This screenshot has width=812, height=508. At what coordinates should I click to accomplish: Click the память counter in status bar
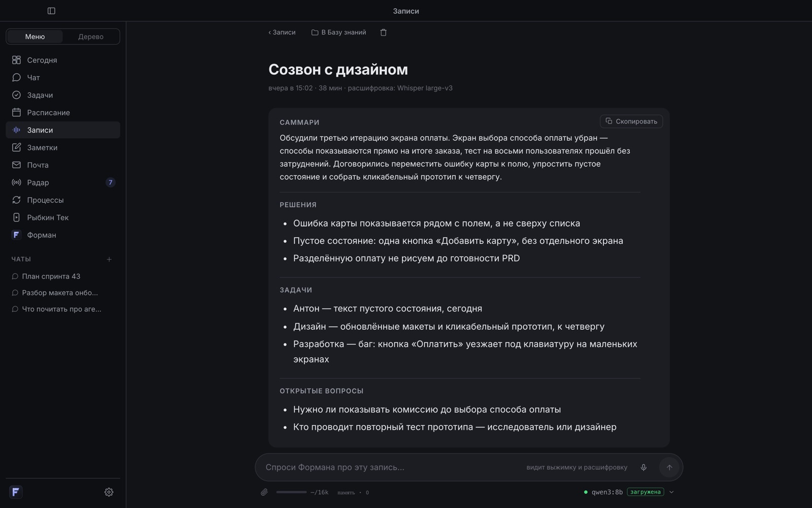[x=353, y=492]
